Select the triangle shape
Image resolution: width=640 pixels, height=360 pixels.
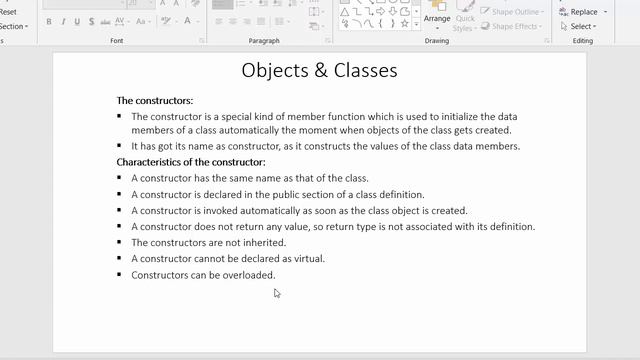[x=345, y=12]
